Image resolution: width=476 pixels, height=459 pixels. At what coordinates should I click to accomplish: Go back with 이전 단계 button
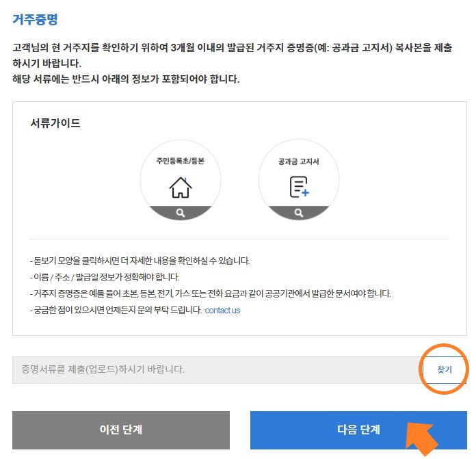tap(121, 430)
